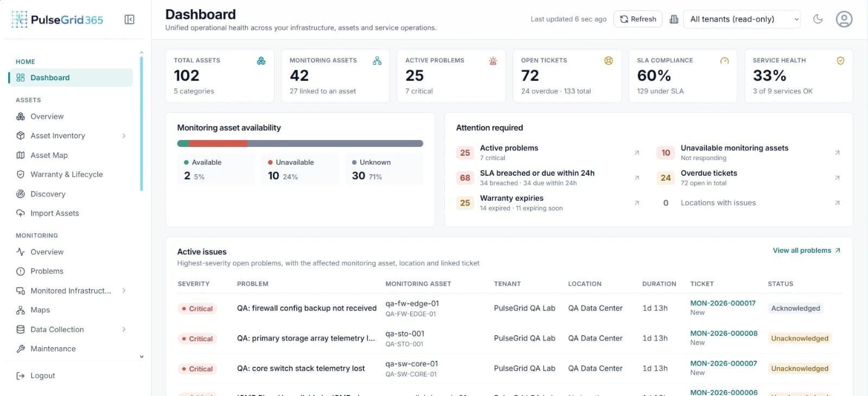Click the Refresh button
Viewport: 868px width, 396px height.
(x=638, y=19)
